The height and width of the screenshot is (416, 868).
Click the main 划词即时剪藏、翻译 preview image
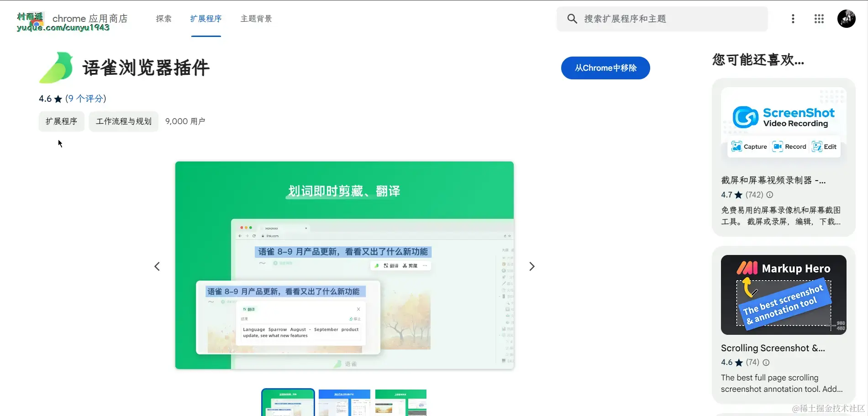344,265
